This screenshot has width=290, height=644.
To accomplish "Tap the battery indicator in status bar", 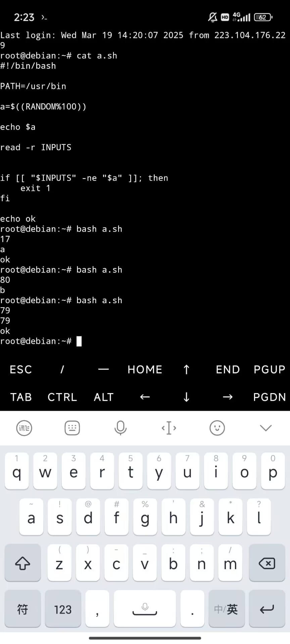I will (263, 17).
